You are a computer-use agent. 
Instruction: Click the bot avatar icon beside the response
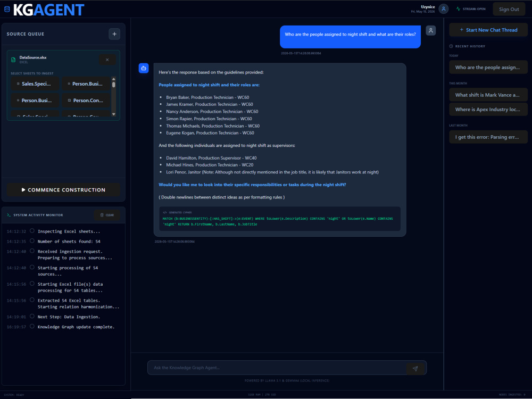tap(144, 68)
